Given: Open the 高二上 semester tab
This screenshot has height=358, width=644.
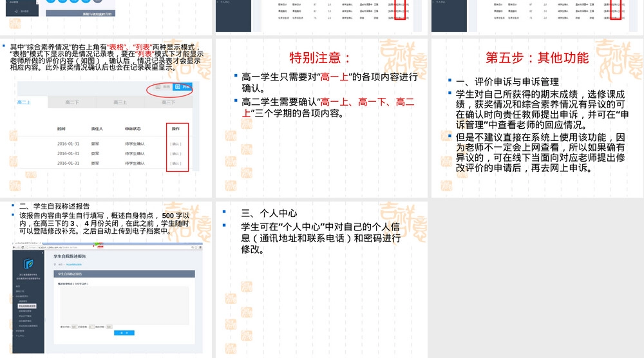Looking at the screenshot, I should 24,102.
